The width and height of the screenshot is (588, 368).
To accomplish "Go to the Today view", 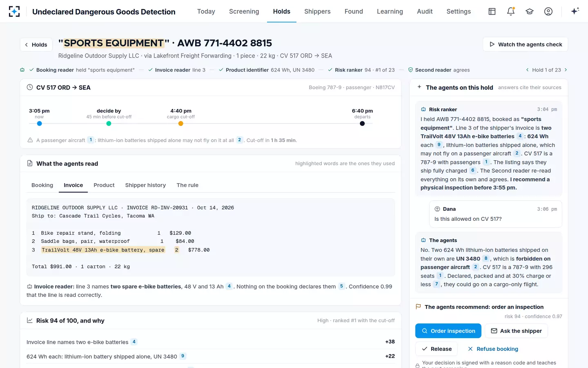I will 206,11.
